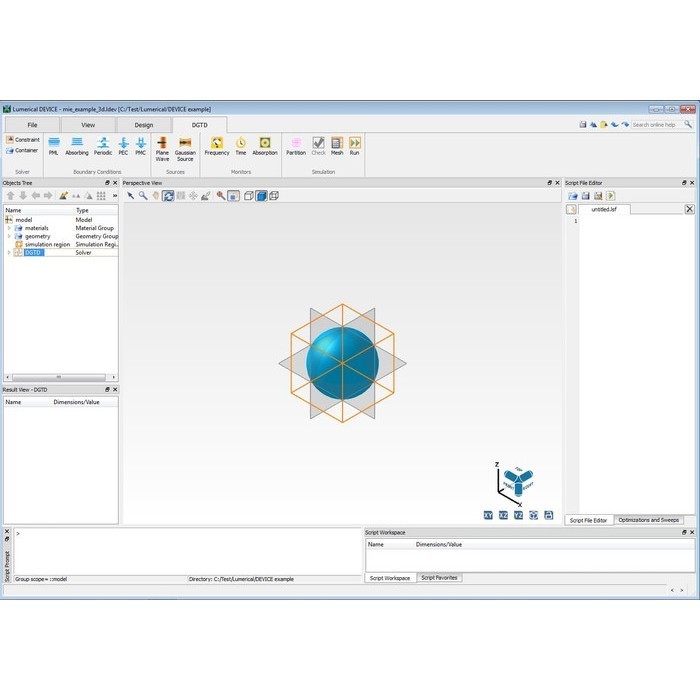The height and width of the screenshot is (700, 700).
Task: Switch to the XZ view
Action: (503, 515)
